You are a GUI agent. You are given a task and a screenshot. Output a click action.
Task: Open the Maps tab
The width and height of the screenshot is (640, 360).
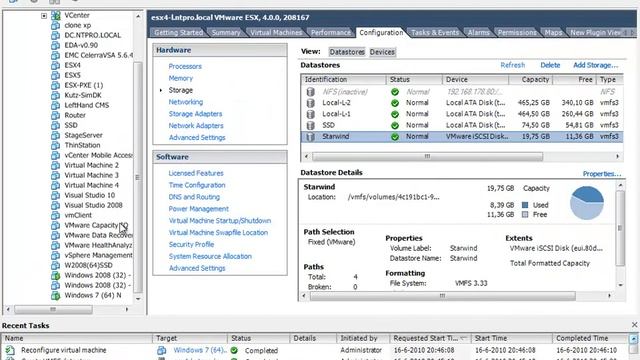(x=553, y=32)
